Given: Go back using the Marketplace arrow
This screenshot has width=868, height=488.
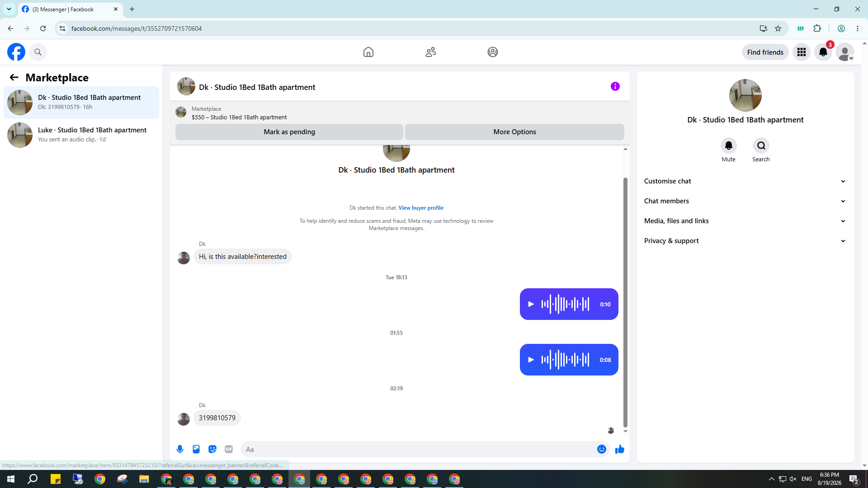Looking at the screenshot, I should (14, 77).
